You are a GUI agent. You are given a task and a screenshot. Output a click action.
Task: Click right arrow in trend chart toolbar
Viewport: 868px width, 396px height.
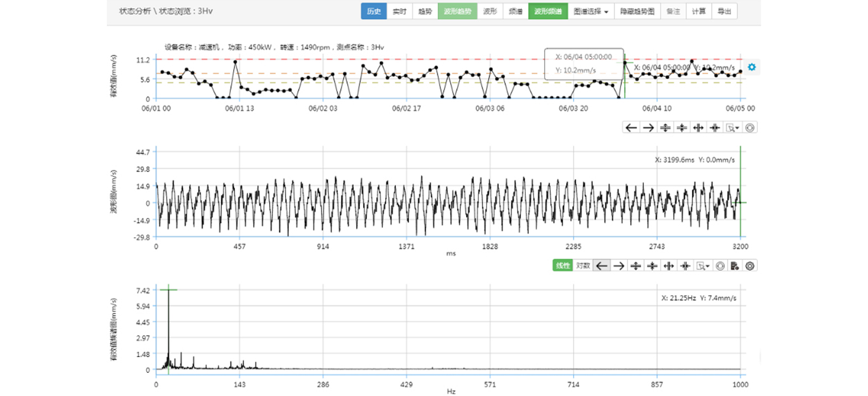(648, 128)
